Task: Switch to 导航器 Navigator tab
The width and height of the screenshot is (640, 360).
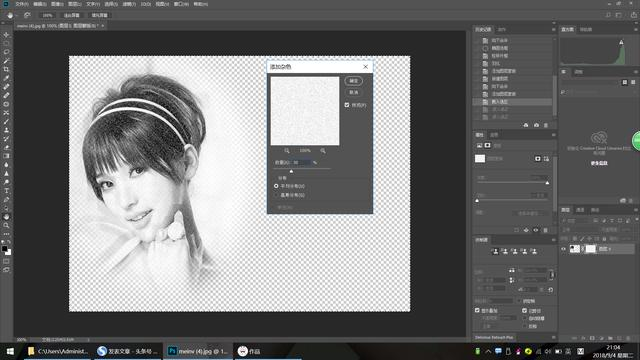Action: pos(586,29)
